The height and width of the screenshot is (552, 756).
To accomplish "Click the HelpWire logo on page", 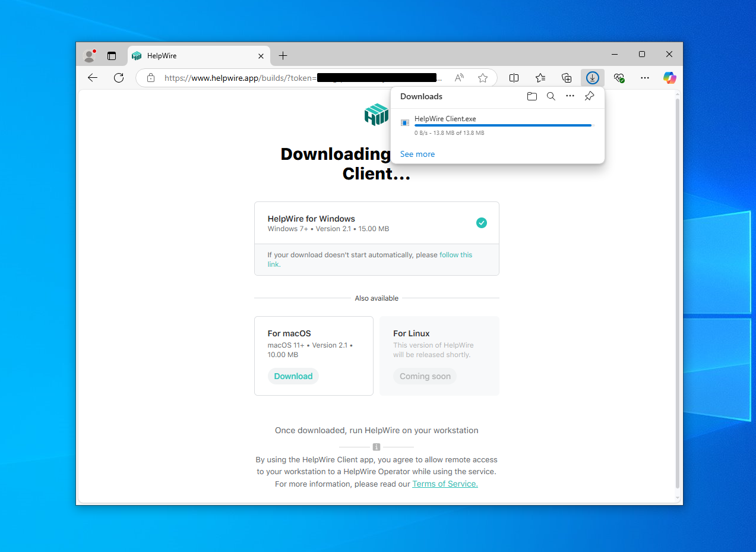I will (377, 114).
